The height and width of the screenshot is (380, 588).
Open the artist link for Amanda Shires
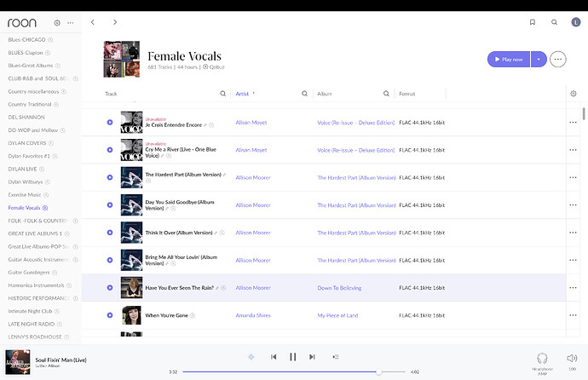[x=253, y=315]
